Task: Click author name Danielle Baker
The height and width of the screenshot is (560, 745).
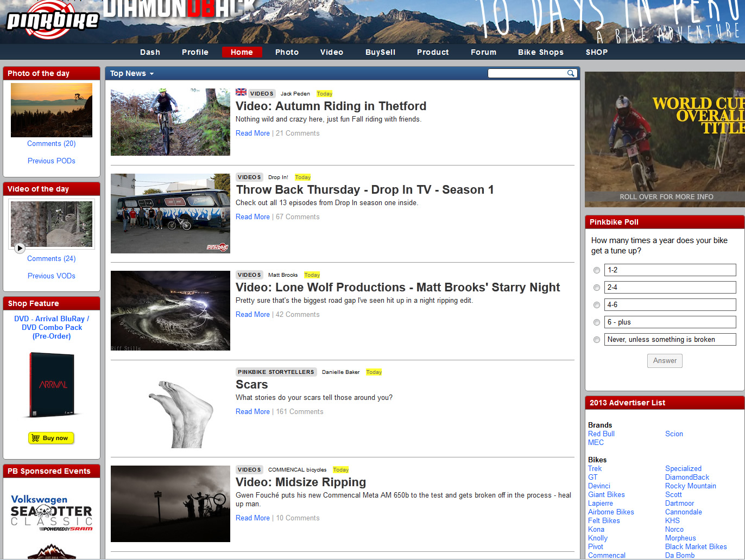Action: 340,372
